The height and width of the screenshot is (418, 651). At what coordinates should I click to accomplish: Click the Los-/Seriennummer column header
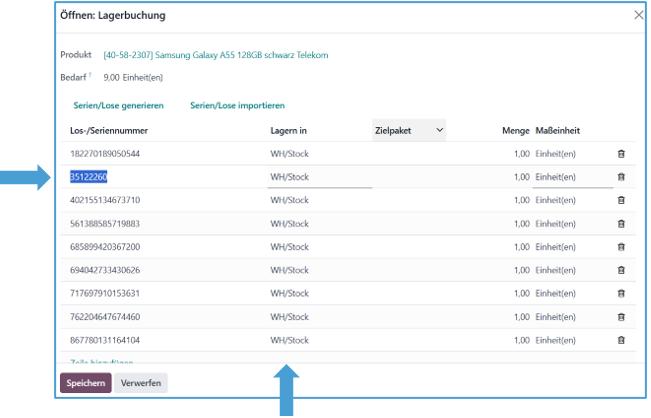coord(107,131)
